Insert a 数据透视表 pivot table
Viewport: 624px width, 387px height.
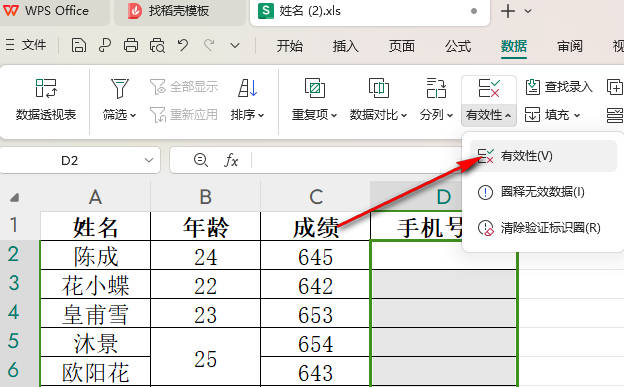[46, 99]
